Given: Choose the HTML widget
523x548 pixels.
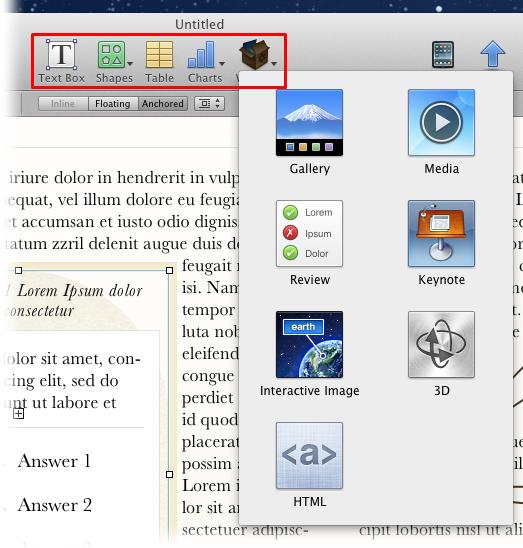Looking at the screenshot, I should coord(309,456).
